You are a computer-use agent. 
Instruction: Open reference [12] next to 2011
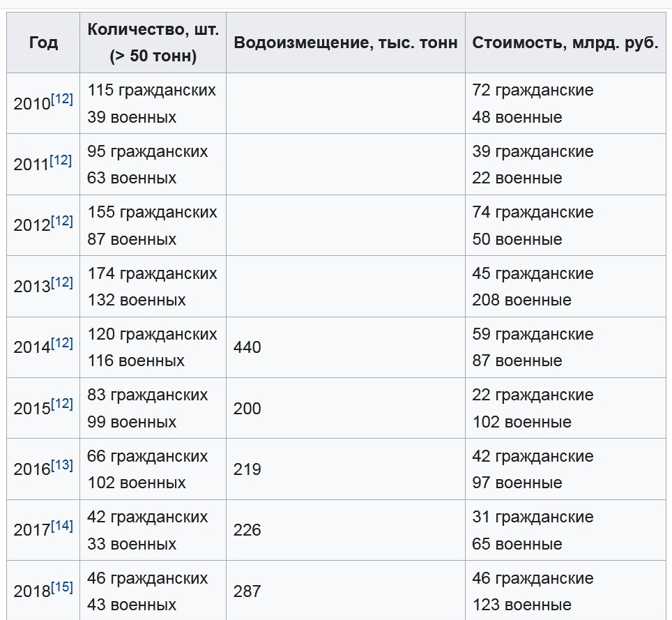(61, 160)
